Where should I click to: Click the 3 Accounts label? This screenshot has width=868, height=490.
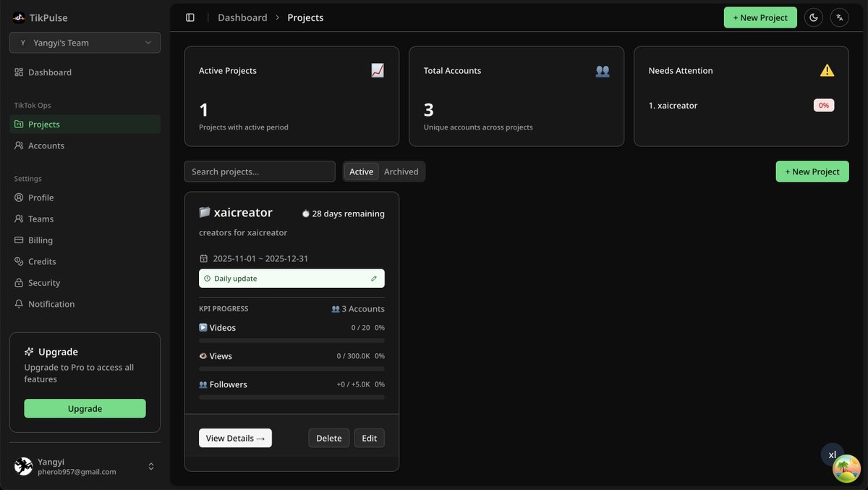click(358, 309)
